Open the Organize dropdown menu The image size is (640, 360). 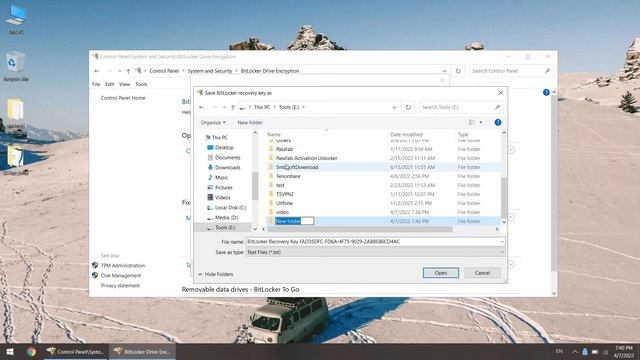213,122
